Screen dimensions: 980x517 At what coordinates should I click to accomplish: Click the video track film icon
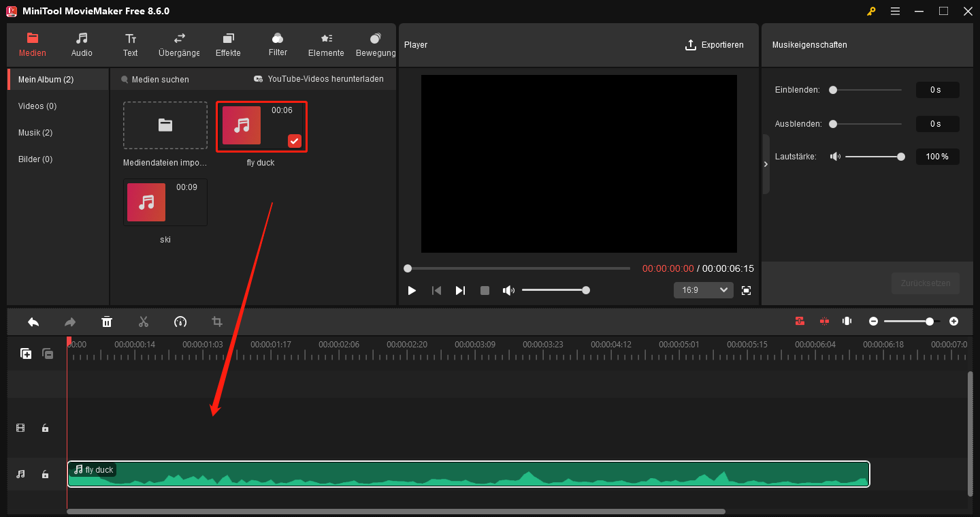click(x=20, y=428)
